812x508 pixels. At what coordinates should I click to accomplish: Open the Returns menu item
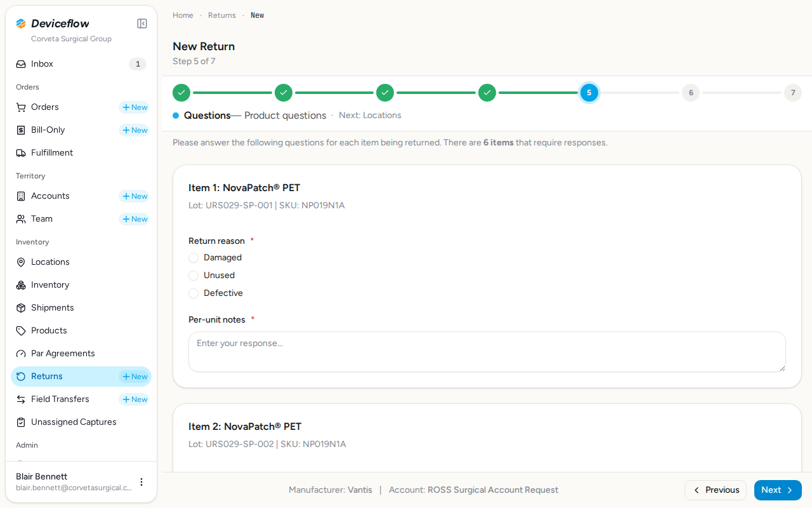[x=81, y=377]
